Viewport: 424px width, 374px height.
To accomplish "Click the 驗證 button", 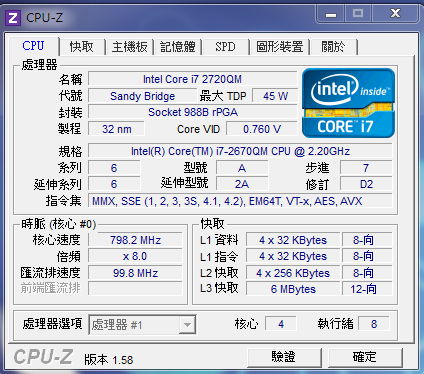I will tap(284, 357).
